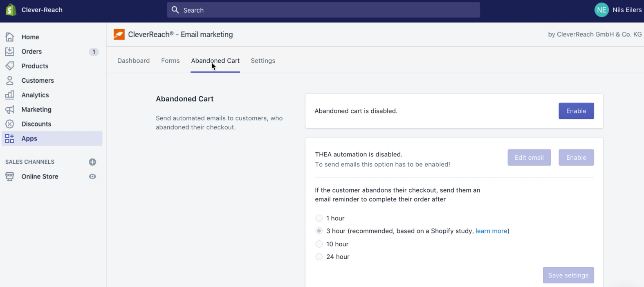
Task: Open the Forms tab
Action: [x=170, y=61]
